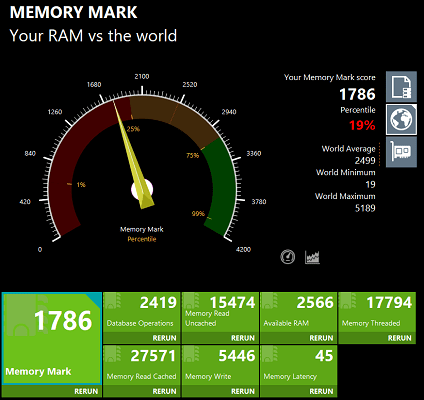This screenshot has height=400, width=424.
Task: Rerun the Memory Read Uncached test
Action: tap(243, 338)
